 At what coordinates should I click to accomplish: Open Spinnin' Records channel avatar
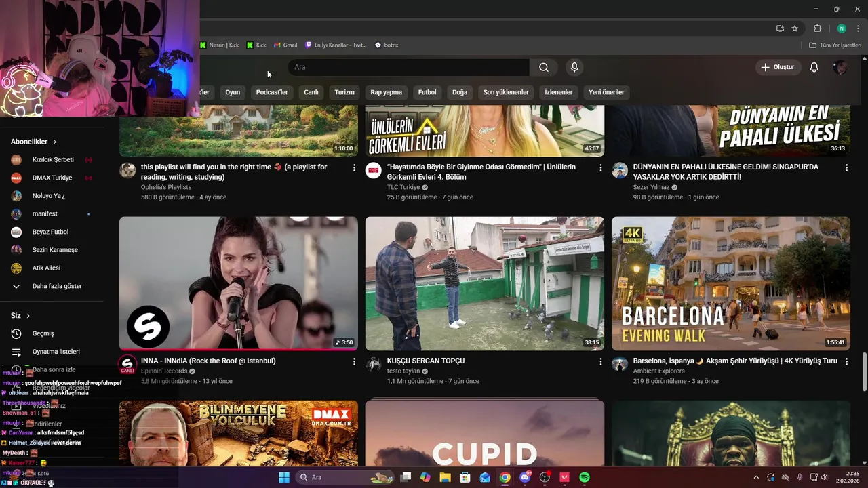point(127,365)
